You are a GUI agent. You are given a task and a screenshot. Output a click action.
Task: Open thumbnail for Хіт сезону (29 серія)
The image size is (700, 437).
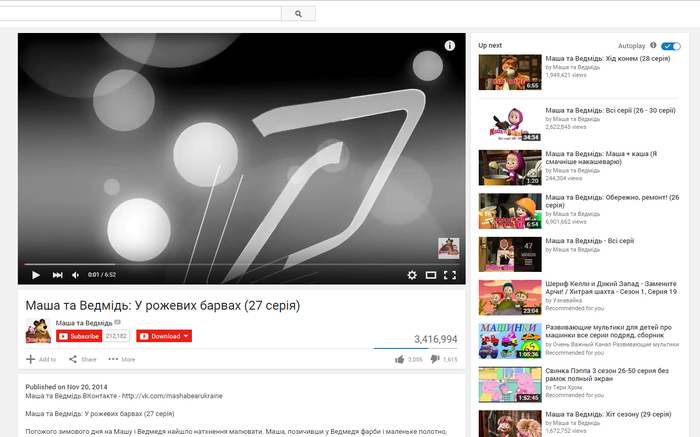point(510,424)
